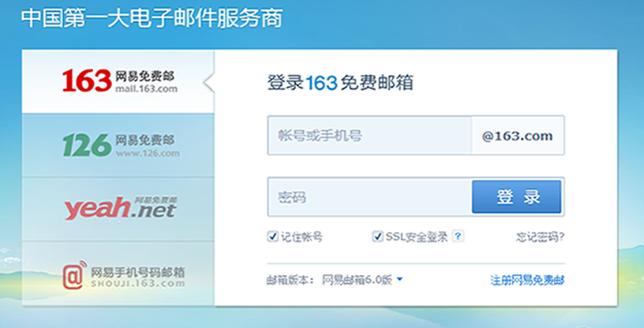Click the blue 登录 button
644x328 pixels.
point(516,197)
